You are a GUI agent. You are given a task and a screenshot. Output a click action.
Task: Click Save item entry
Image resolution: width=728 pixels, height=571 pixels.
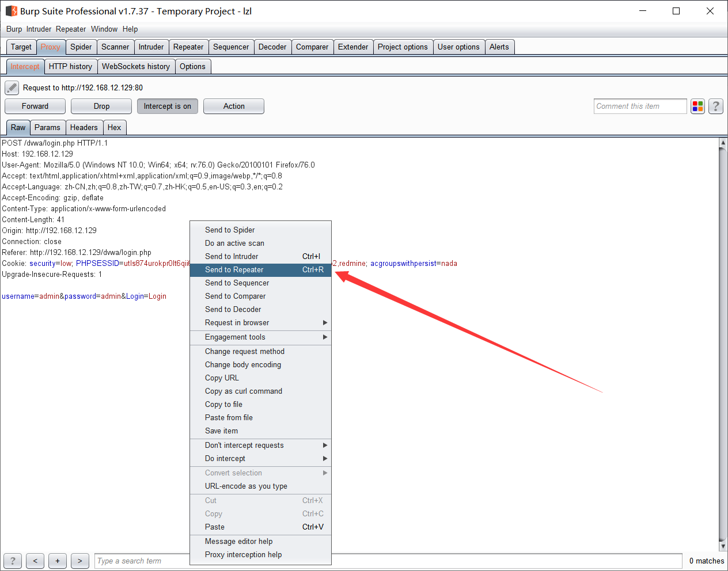pyautogui.click(x=260, y=431)
